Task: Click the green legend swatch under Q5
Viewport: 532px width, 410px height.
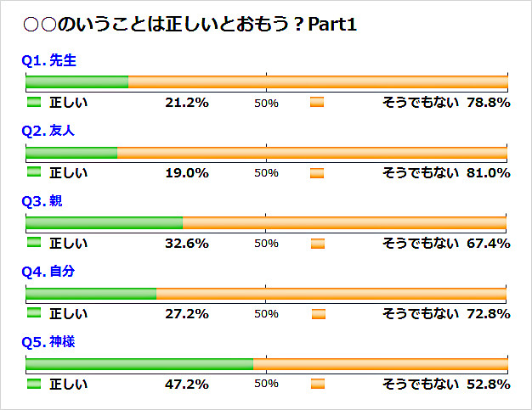Action: tap(34, 384)
